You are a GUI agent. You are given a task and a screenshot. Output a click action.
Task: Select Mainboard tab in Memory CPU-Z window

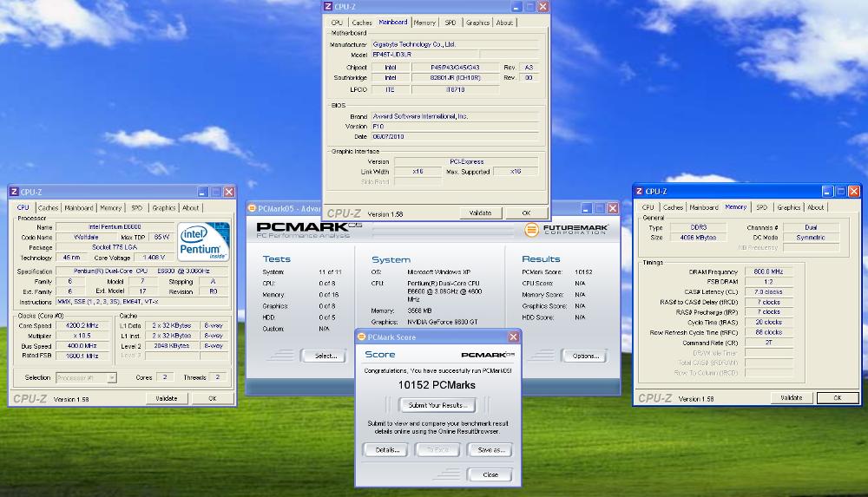(704, 207)
